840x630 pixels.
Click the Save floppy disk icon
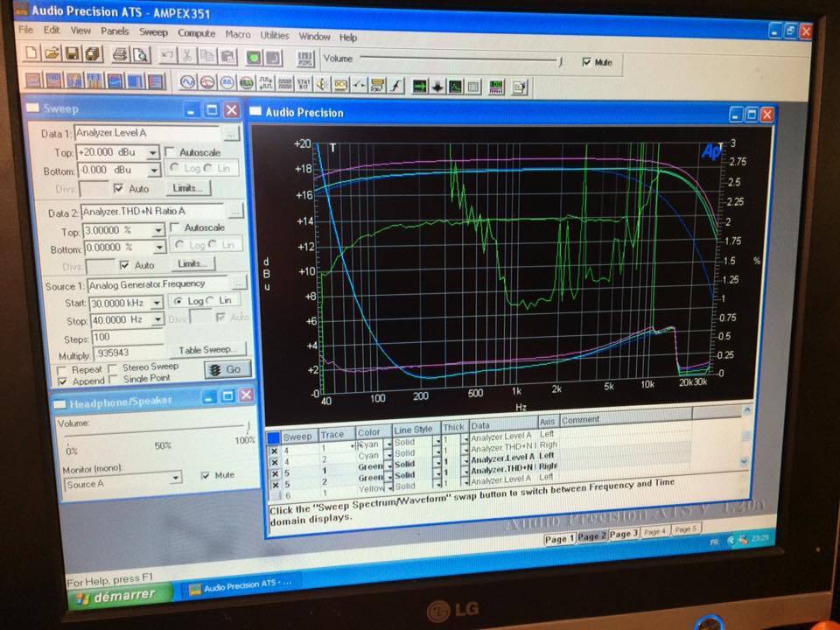[x=73, y=55]
